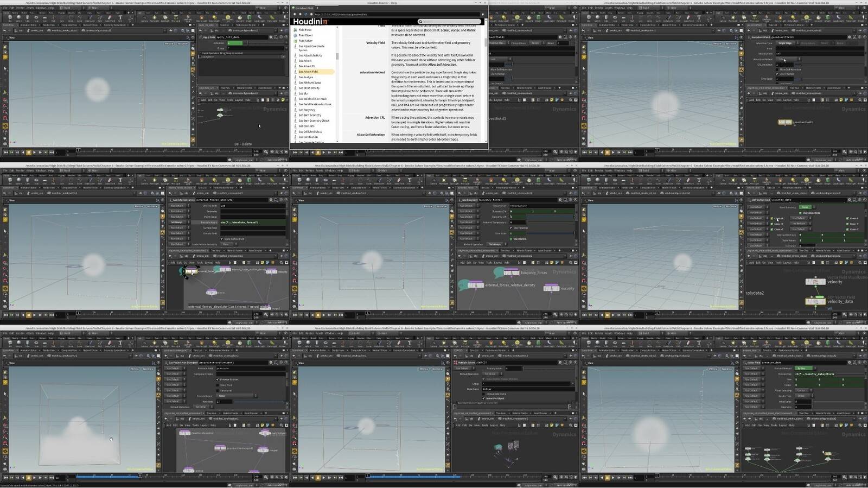This screenshot has width=868, height=488.
Task: Toggle Use OpenCL on the buoyancy_forces node
Action: (x=512, y=239)
